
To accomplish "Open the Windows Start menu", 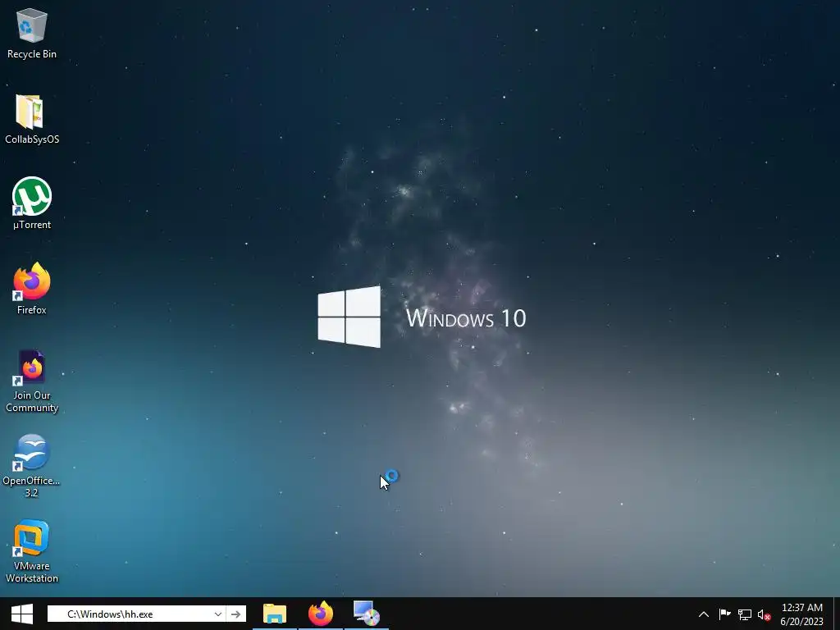I will (22, 614).
